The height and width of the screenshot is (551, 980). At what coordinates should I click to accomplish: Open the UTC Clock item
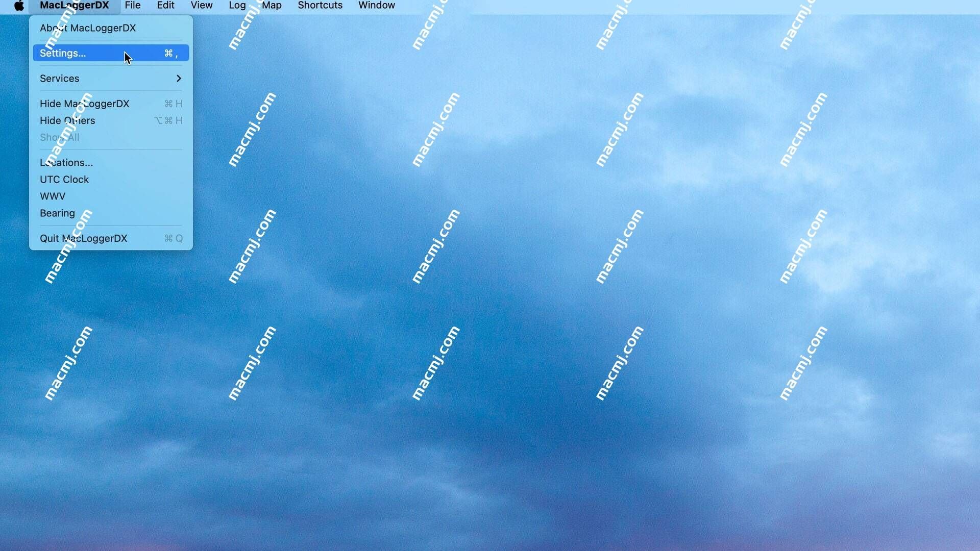(x=111, y=180)
